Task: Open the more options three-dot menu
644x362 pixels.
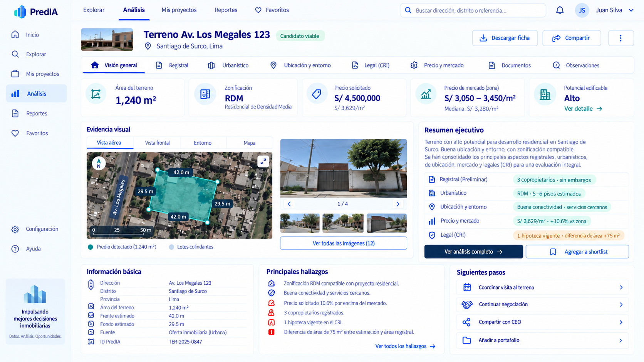Action: 621,38
